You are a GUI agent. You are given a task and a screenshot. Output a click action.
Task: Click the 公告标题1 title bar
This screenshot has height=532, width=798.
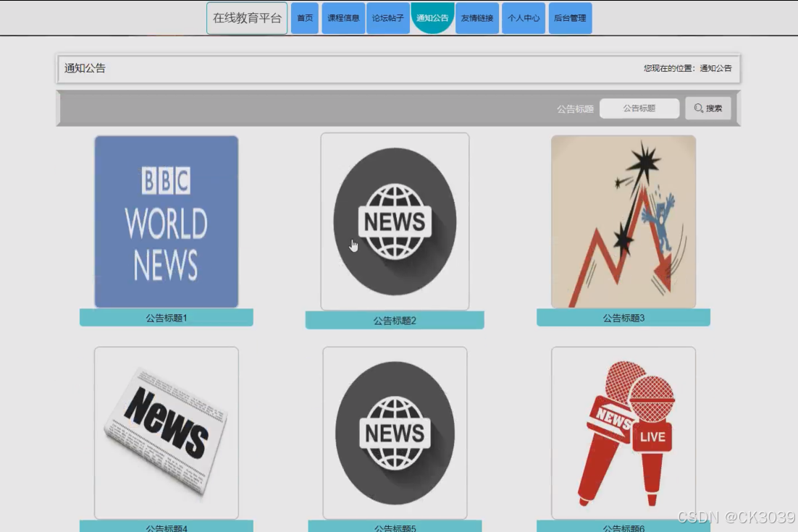tap(167, 318)
